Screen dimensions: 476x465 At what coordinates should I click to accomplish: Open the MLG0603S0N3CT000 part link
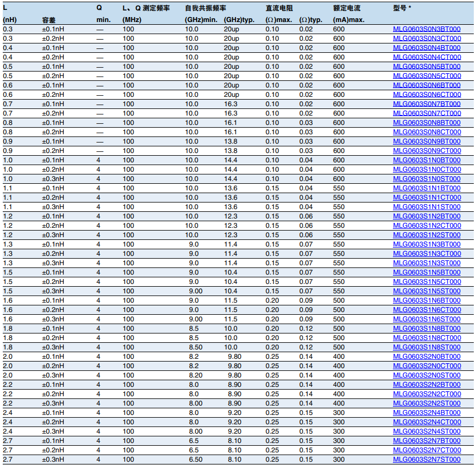[427, 39]
